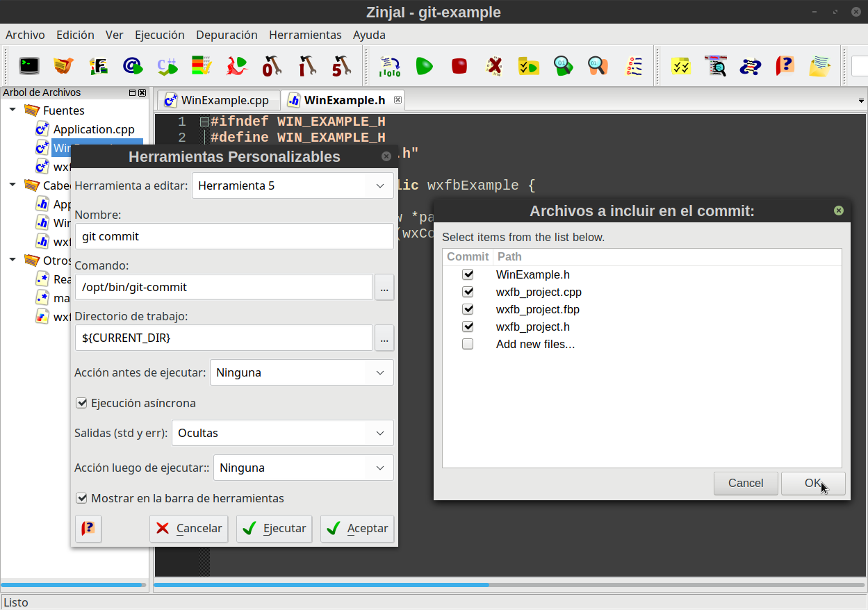The height and width of the screenshot is (610, 868).
Task: Browse Comando path with ellipsis button
Action: [x=384, y=287]
